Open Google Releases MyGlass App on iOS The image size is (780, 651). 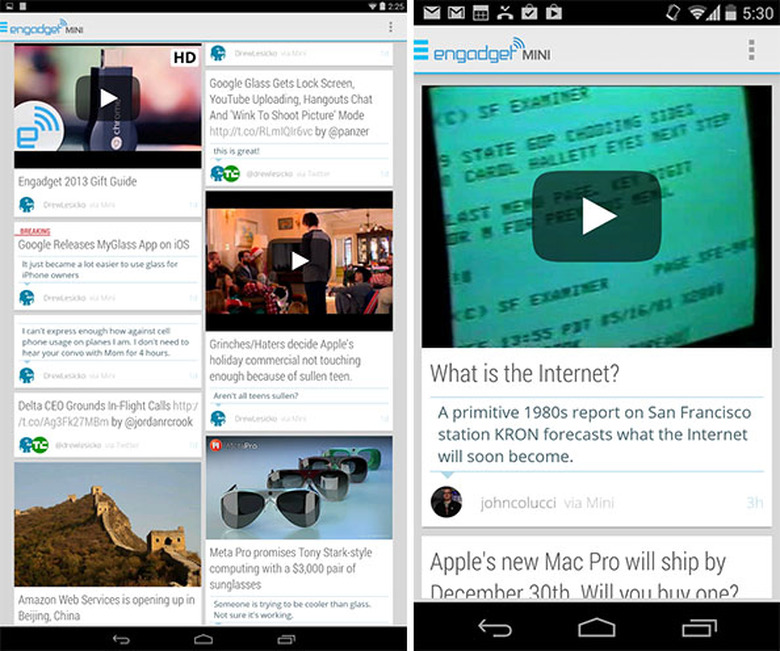point(103,244)
